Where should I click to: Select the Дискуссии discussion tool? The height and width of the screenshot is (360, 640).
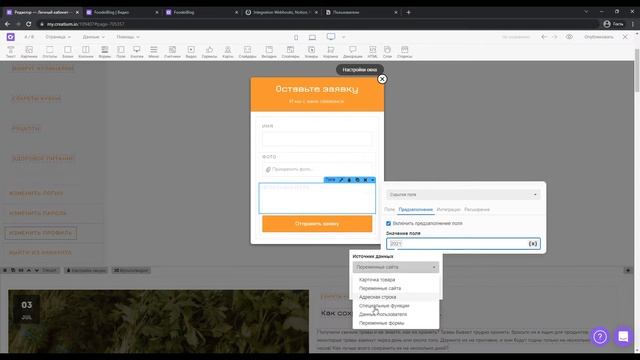click(353, 52)
